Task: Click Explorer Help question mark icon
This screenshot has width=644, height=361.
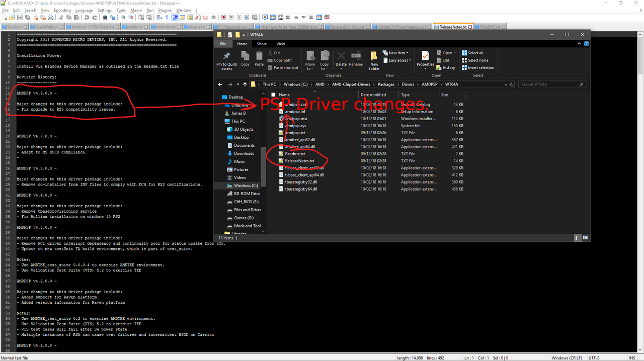Action: coord(586,44)
